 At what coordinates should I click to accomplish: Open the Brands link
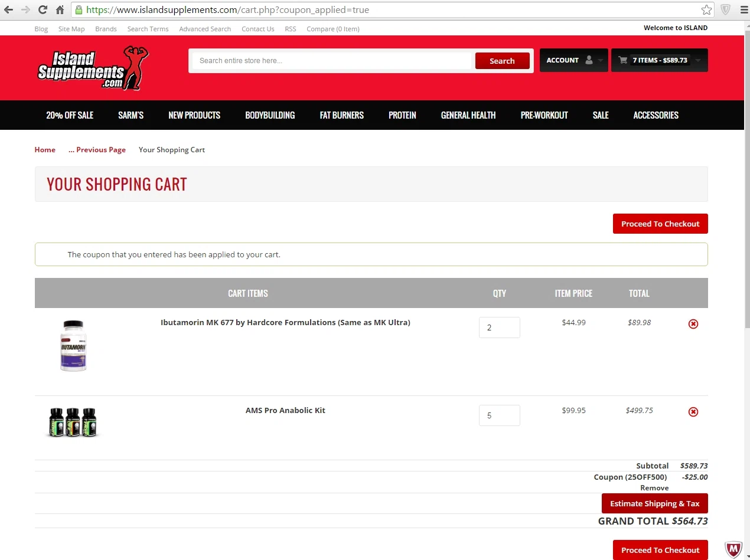pos(106,29)
